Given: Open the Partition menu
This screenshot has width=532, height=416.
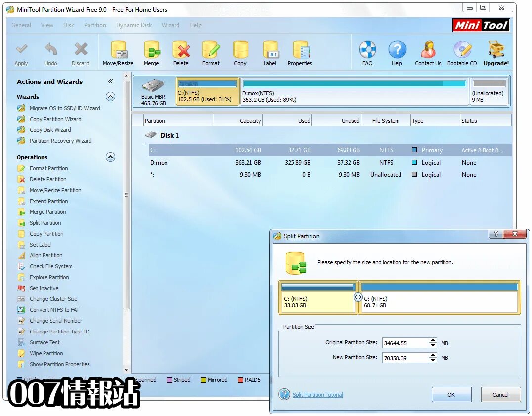Looking at the screenshot, I should tap(95, 25).
